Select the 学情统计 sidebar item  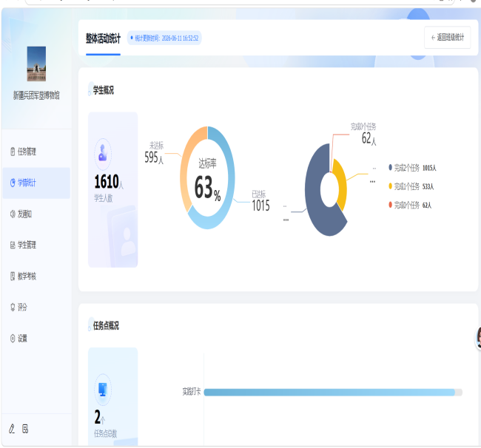(36, 183)
